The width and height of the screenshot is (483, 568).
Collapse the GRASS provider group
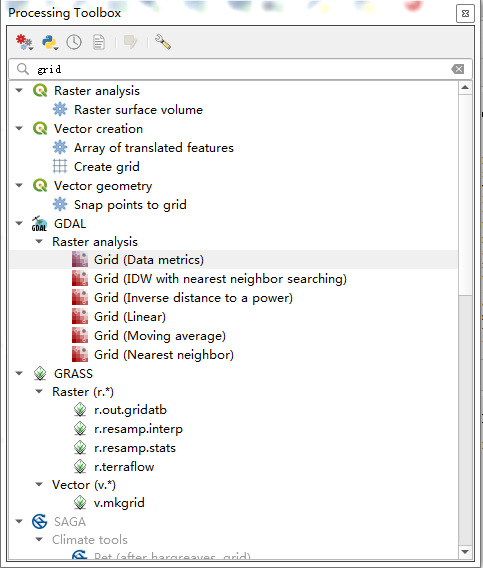pos(19,373)
